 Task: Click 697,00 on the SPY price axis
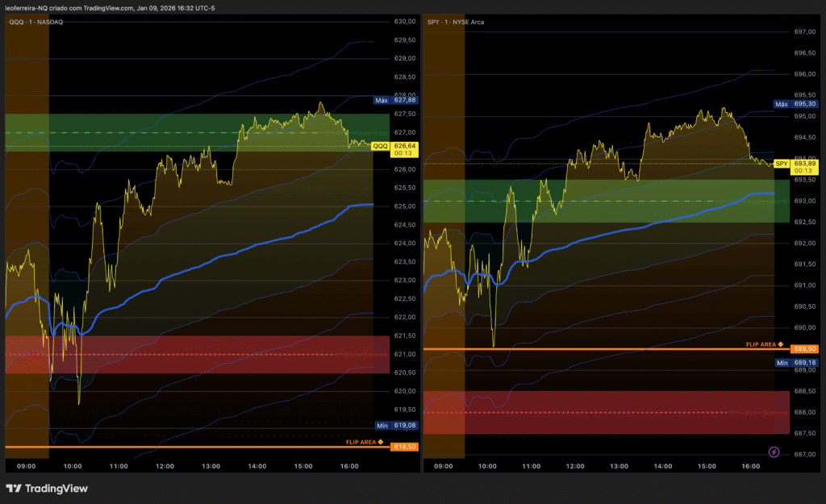click(x=804, y=32)
